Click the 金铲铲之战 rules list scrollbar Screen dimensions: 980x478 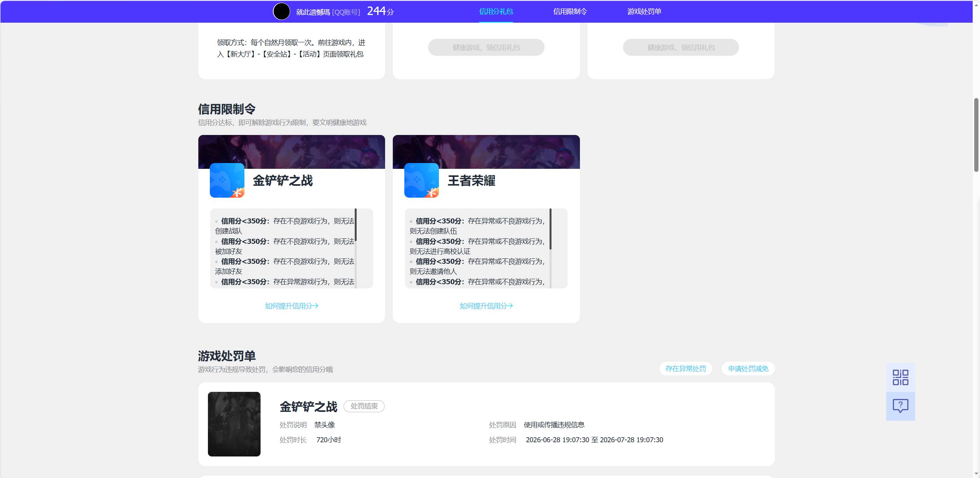coord(356,225)
